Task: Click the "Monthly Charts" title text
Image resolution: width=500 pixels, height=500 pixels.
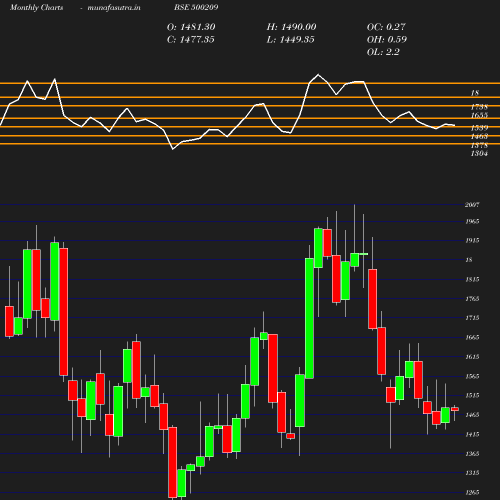Action: pos(36,8)
